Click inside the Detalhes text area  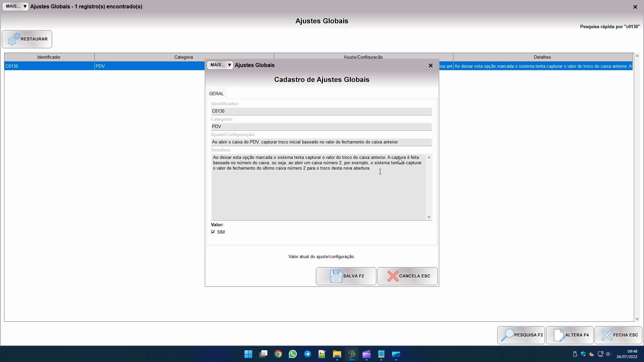[x=318, y=194]
